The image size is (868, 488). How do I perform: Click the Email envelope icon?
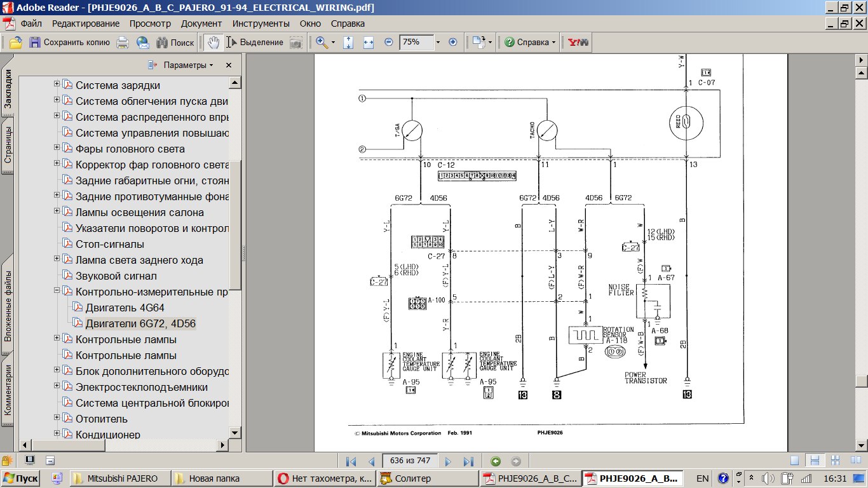click(x=143, y=43)
